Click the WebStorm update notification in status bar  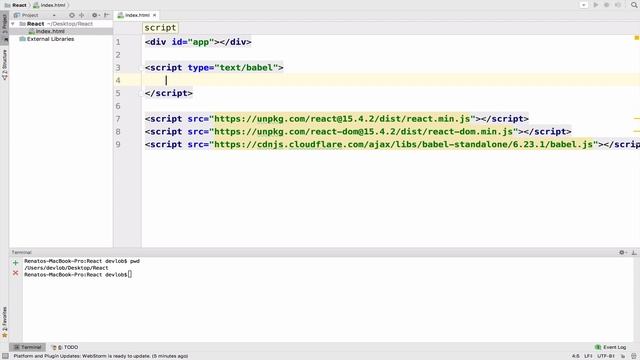click(x=101, y=356)
